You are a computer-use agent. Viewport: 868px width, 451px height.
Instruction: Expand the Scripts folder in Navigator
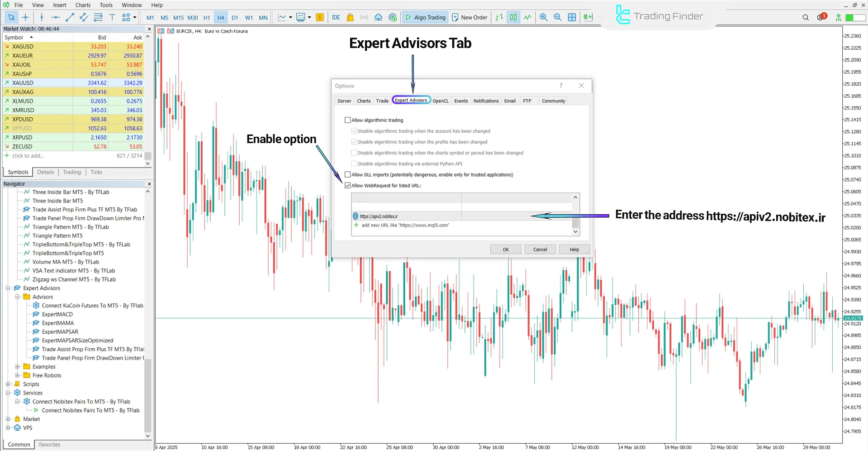tap(9, 384)
